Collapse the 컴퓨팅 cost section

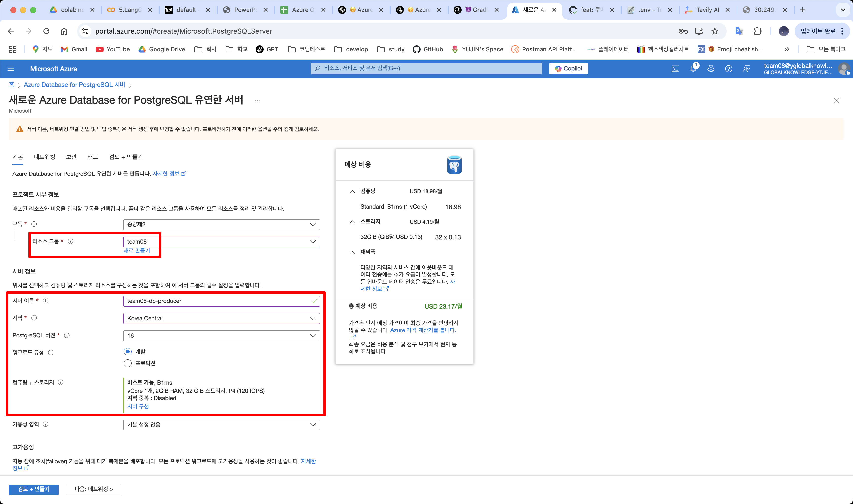[x=352, y=192]
